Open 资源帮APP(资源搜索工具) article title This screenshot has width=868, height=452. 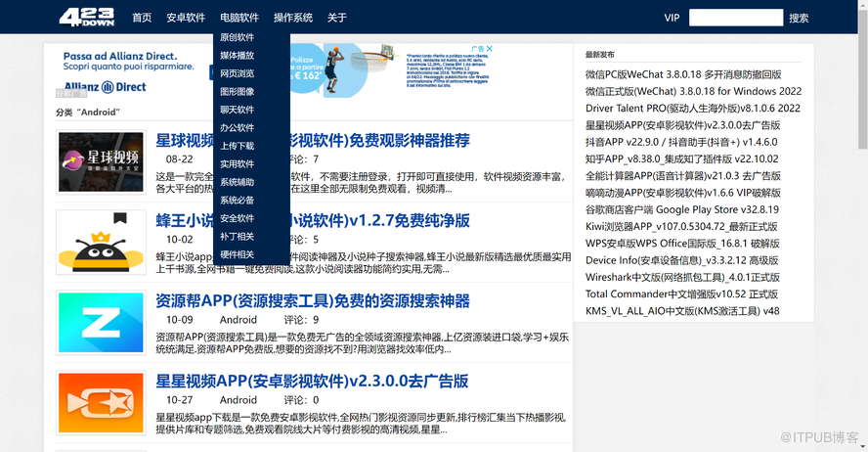click(313, 300)
